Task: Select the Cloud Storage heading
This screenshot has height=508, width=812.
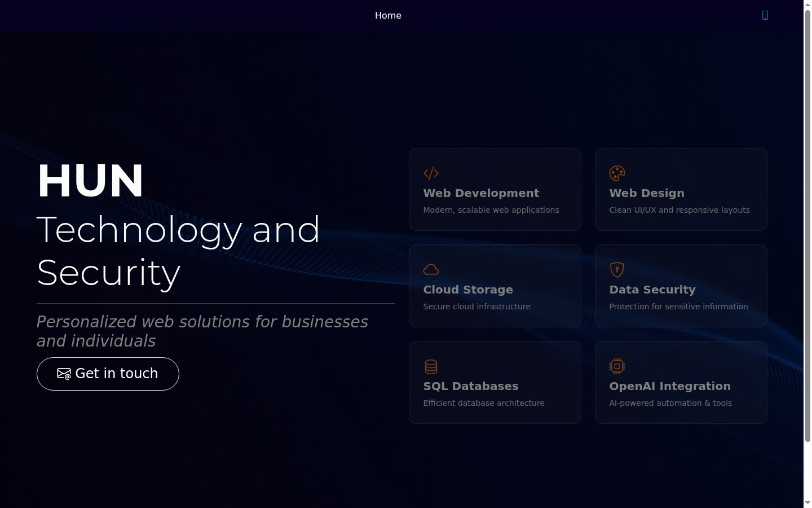Action: (468, 290)
